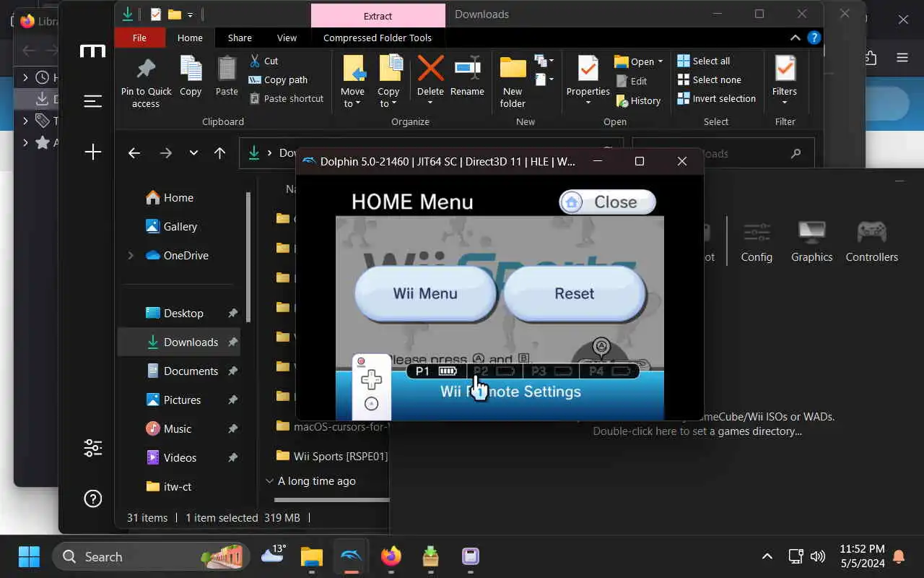Select the P1 controller battery indicator
This screenshot has width=924, height=578.
[x=436, y=371]
